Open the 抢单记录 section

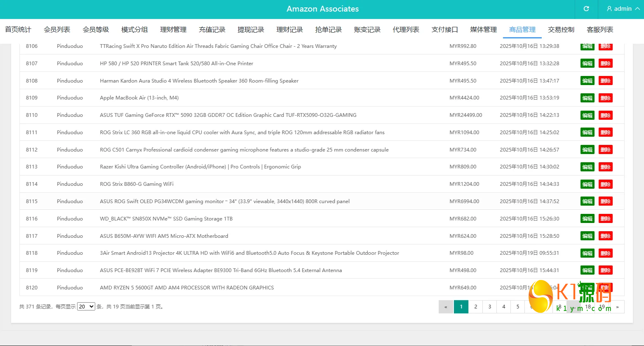[328, 29]
